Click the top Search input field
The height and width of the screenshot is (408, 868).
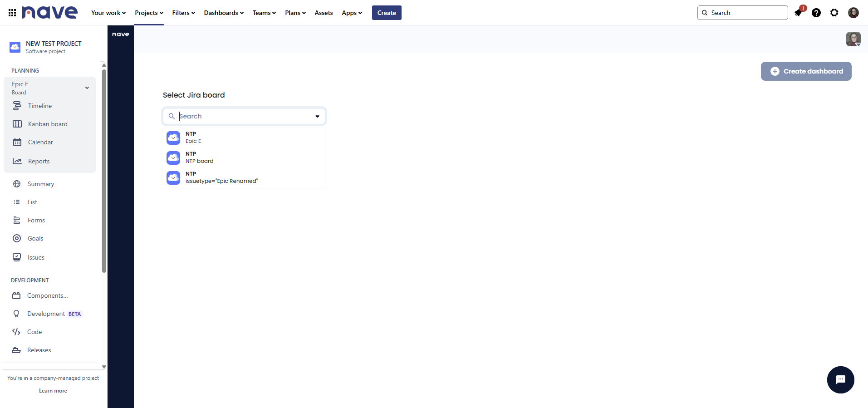coord(742,13)
